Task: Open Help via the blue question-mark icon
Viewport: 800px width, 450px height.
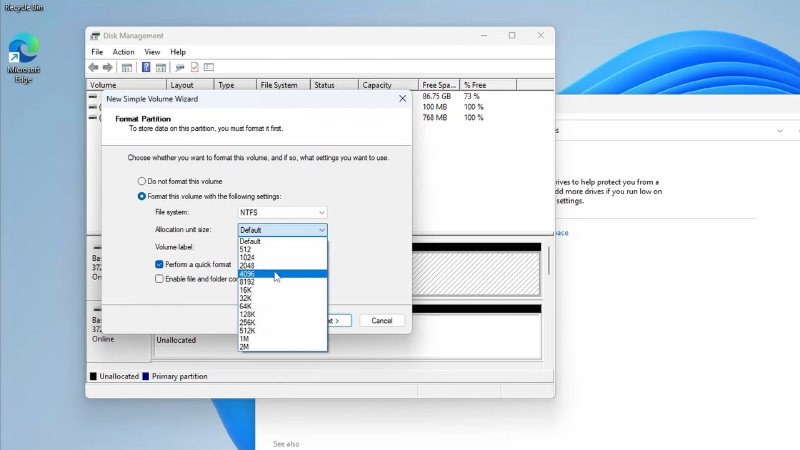Action: click(146, 68)
